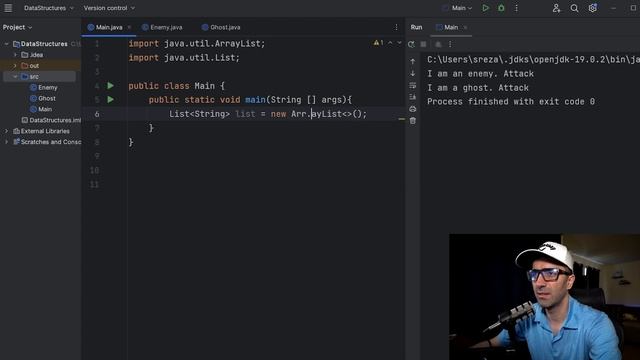Expand the out folder
This screenshot has height=360, width=640.
tap(16, 66)
